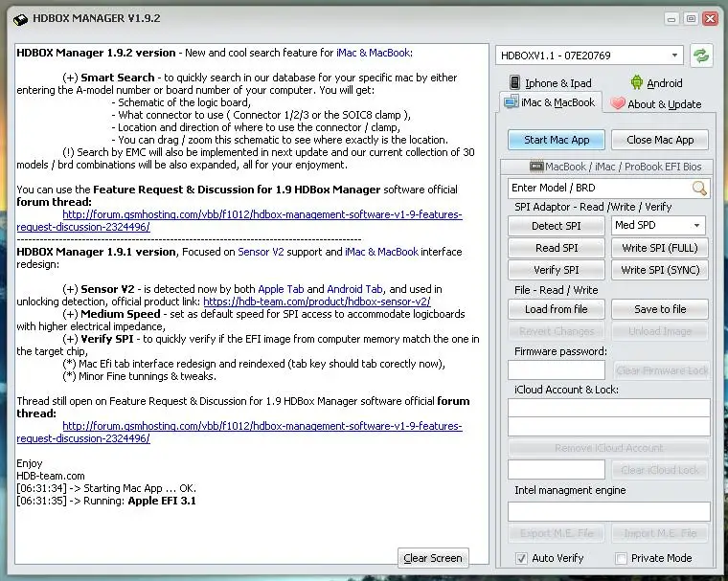Click the Close Mac App button
Screen dimensions: 728x581
pyautogui.click(x=660, y=140)
